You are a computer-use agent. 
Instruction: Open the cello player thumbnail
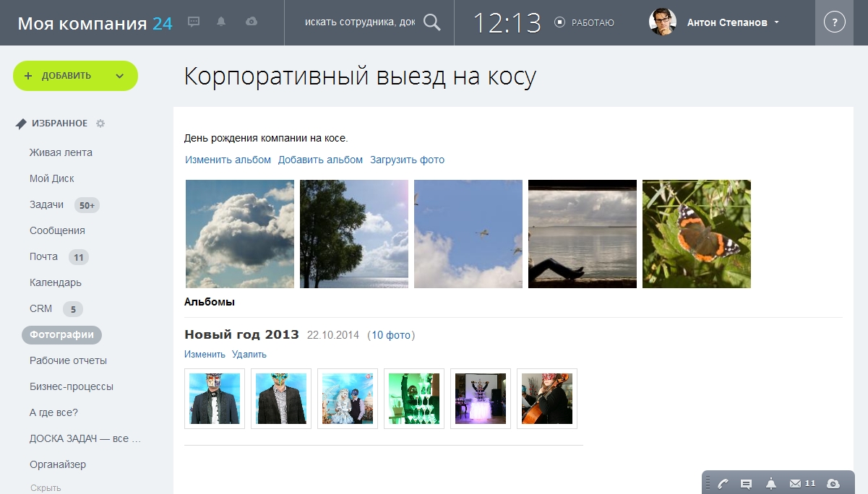(x=547, y=399)
